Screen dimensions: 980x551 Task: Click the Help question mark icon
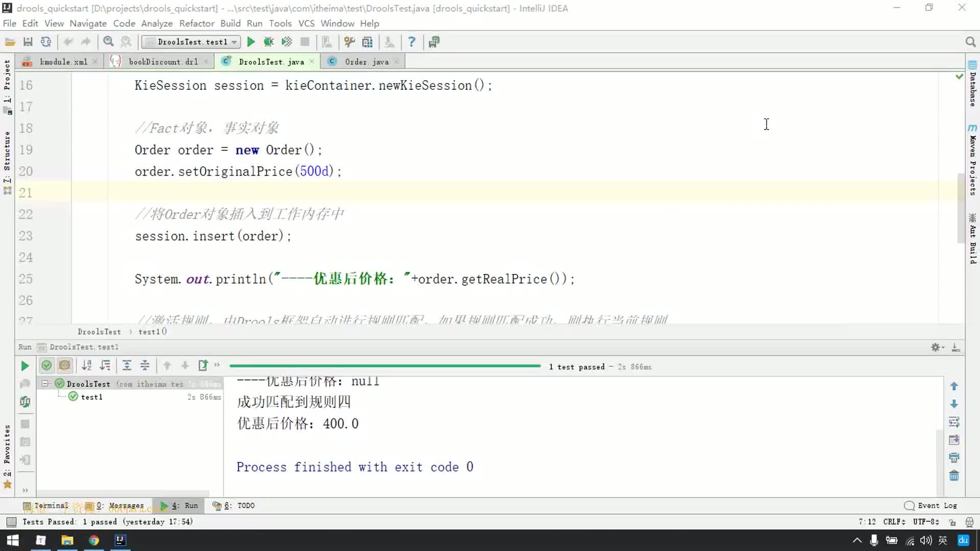412,42
